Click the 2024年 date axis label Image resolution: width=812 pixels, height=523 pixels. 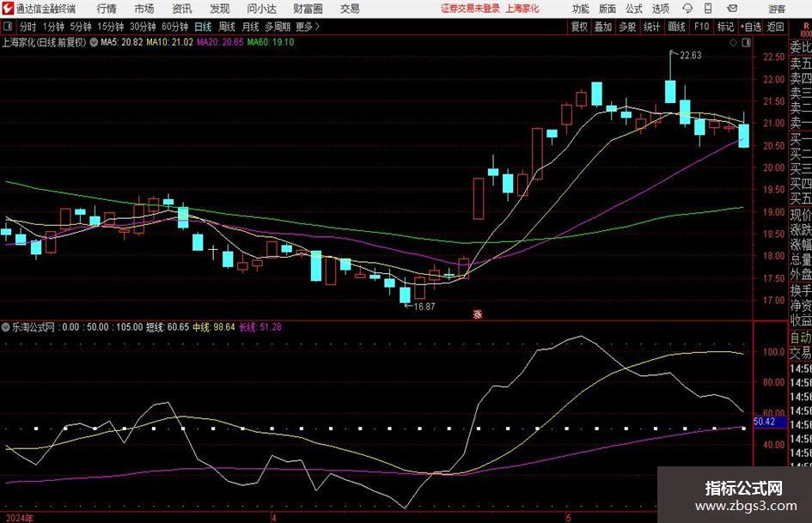click(x=19, y=518)
